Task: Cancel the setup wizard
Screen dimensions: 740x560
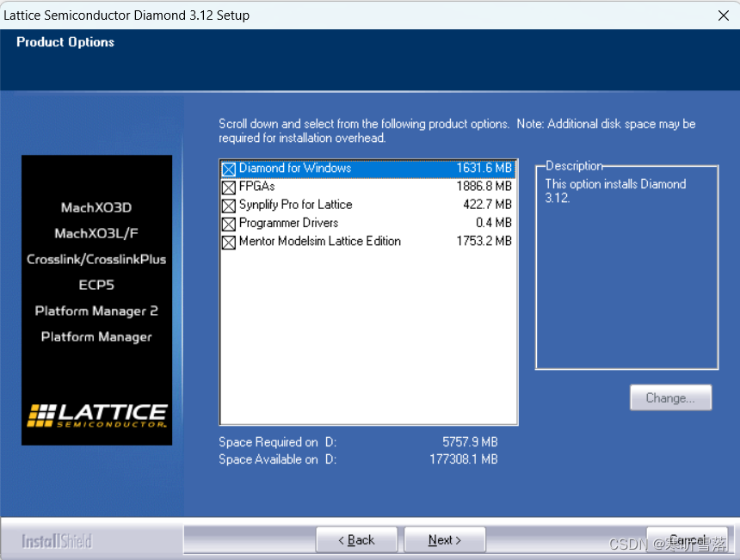Action: click(x=687, y=539)
